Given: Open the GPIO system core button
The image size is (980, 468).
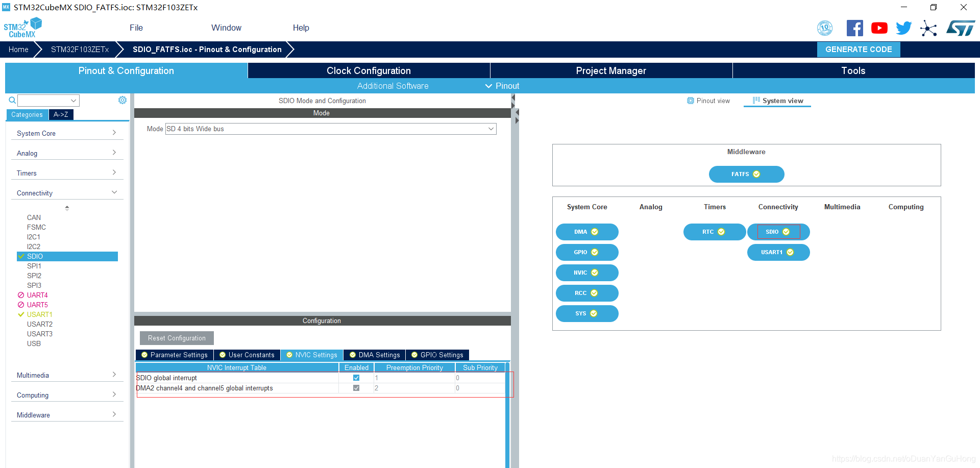Looking at the screenshot, I should (x=587, y=252).
